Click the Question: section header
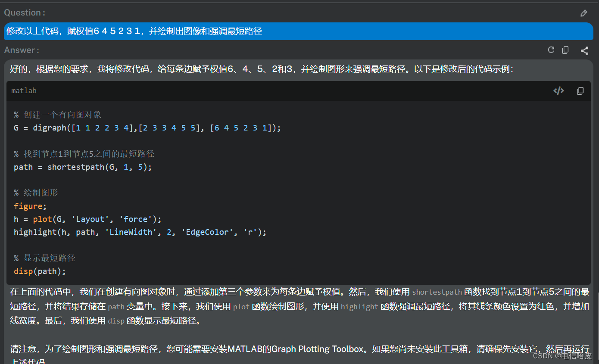599x364 pixels. click(24, 12)
